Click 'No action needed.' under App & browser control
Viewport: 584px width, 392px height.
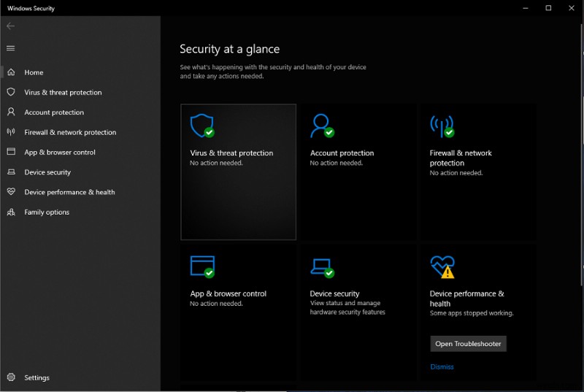point(216,304)
